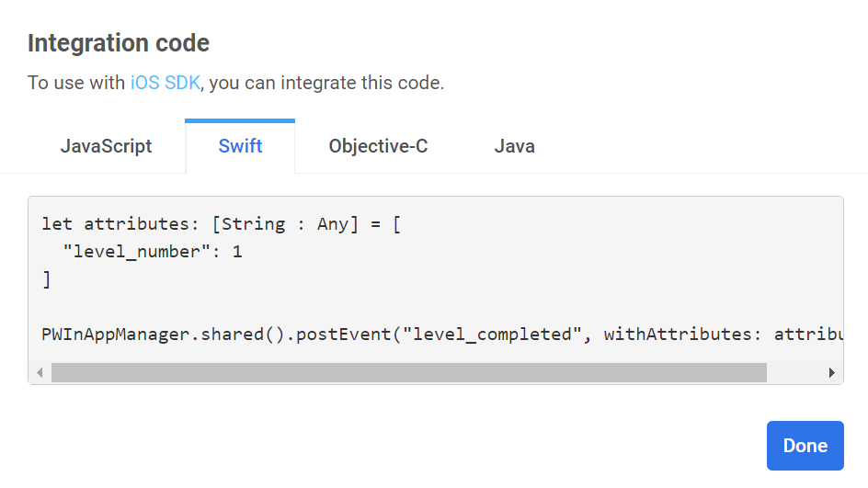Click the 'let attributes' code line
Viewport: 868px width, 488px height.
[x=221, y=223]
